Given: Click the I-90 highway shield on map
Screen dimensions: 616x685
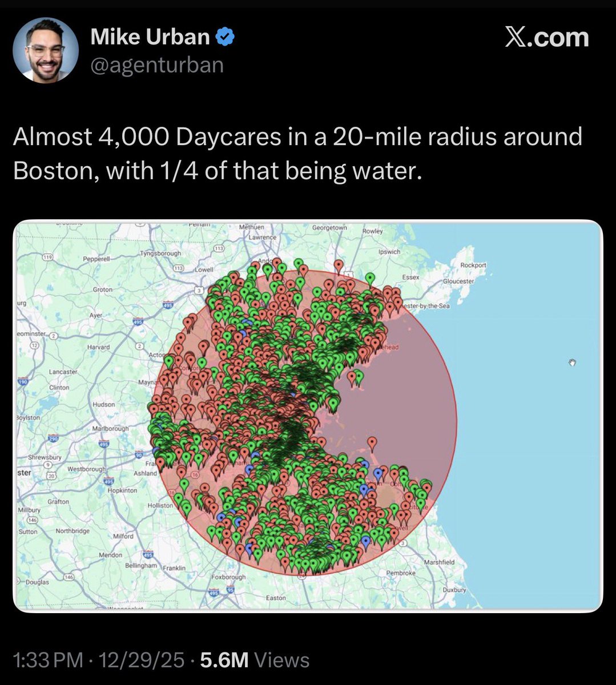Looking at the screenshot, I should click(x=139, y=454).
